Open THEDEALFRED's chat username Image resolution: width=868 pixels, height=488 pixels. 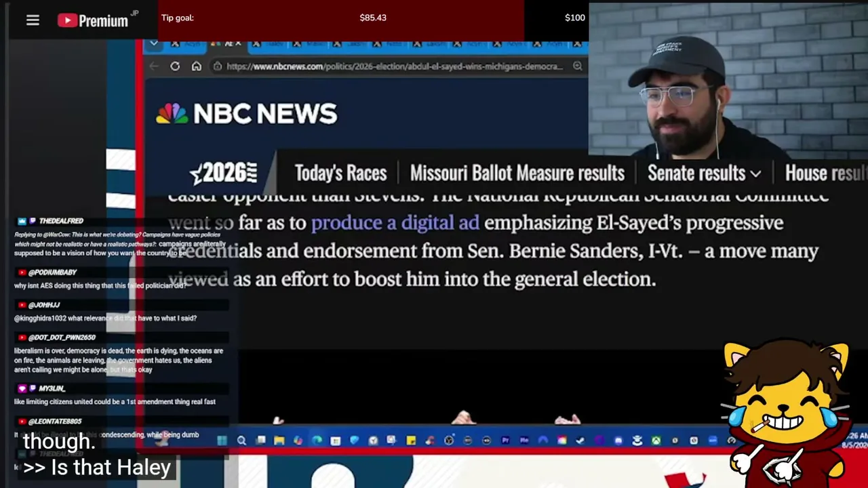tap(61, 221)
